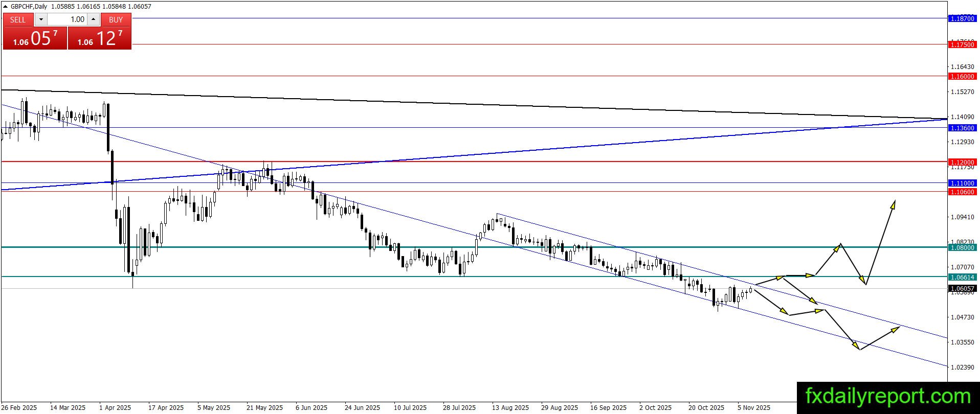Click the 24 Jun 2025 date label
Image resolution: width=980 pixels, height=414 pixels.
362,408
